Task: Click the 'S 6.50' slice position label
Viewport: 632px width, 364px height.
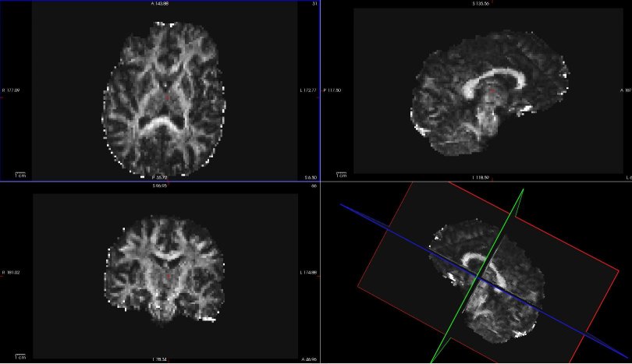Action: coord(311,177)
